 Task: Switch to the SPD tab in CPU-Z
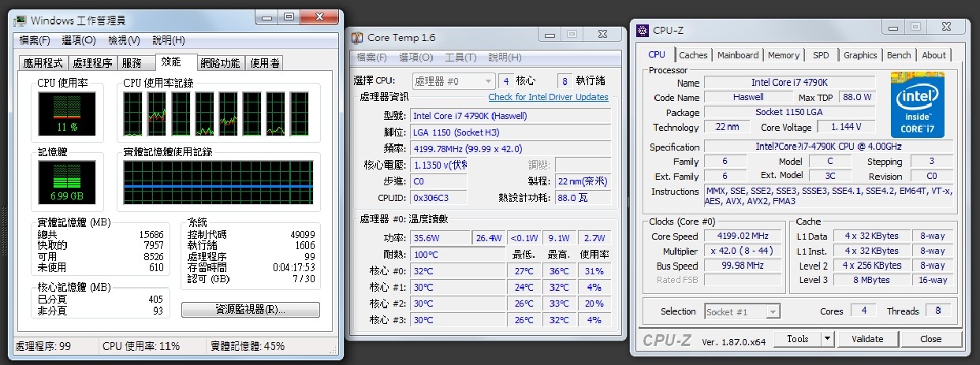(821, 55)
